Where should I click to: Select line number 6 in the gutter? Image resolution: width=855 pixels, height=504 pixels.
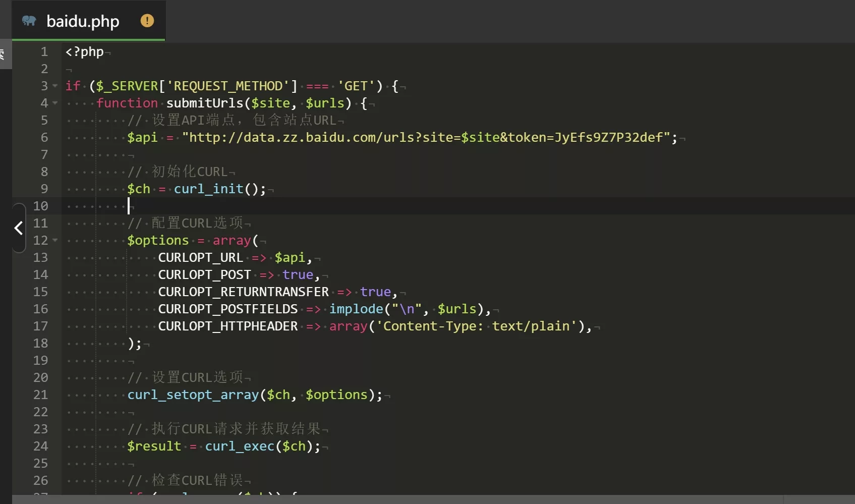[x=44, y=138]
